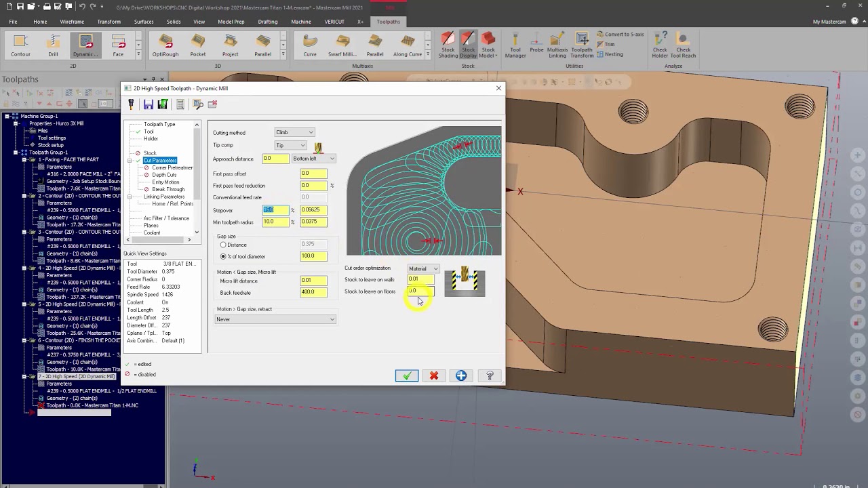
Task: Cancel the dialog with the red X
Action: [x=434, y=375]
